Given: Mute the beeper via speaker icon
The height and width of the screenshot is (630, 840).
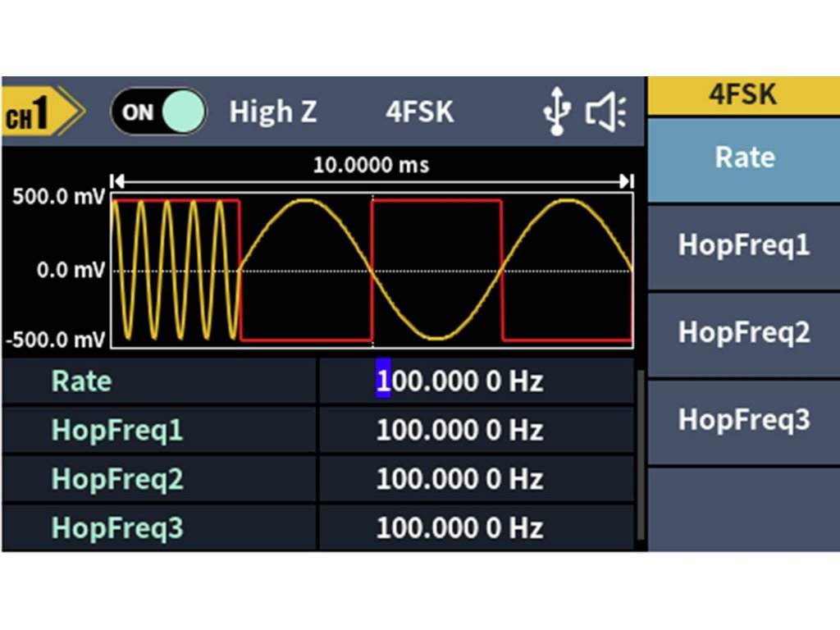Looking at the screenshot, I should point(605,112).
